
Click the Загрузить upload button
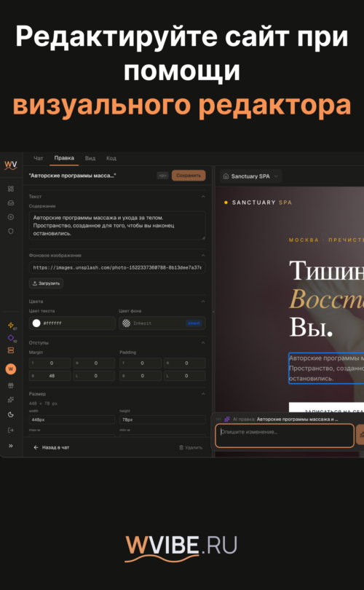[47, 283]
